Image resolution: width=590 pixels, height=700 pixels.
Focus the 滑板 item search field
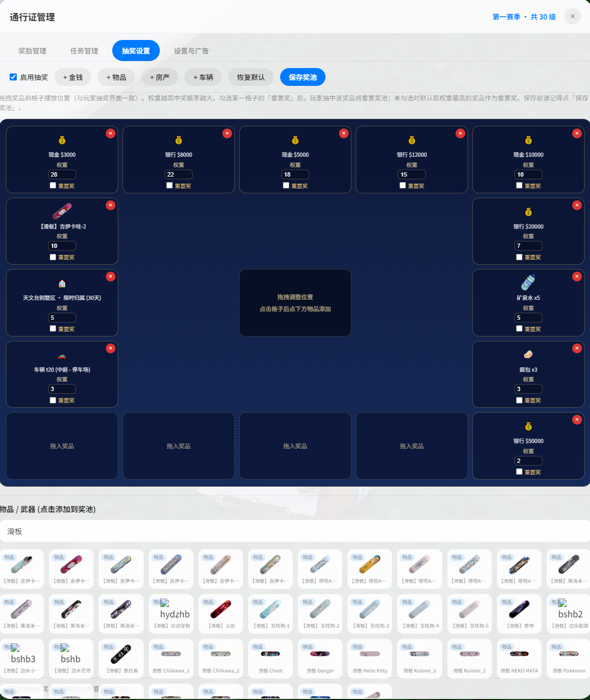(295, 531)
